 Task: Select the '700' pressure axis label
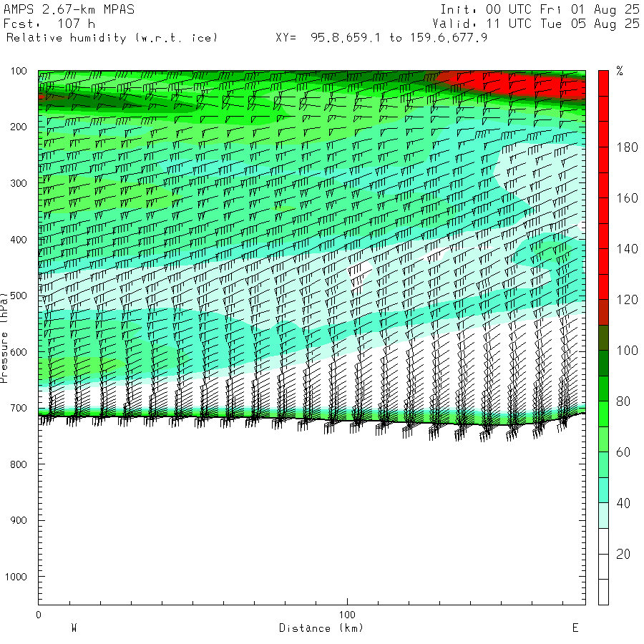(19, 408)
